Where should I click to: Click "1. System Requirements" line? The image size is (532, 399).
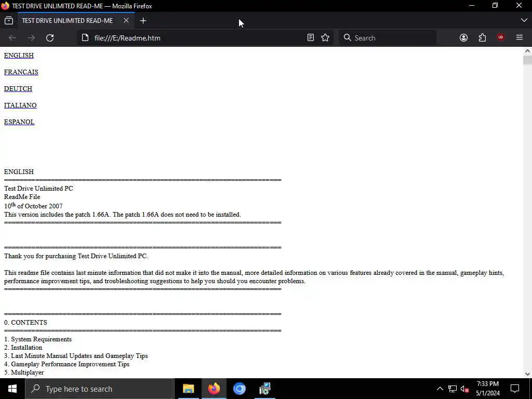(38, 339)
